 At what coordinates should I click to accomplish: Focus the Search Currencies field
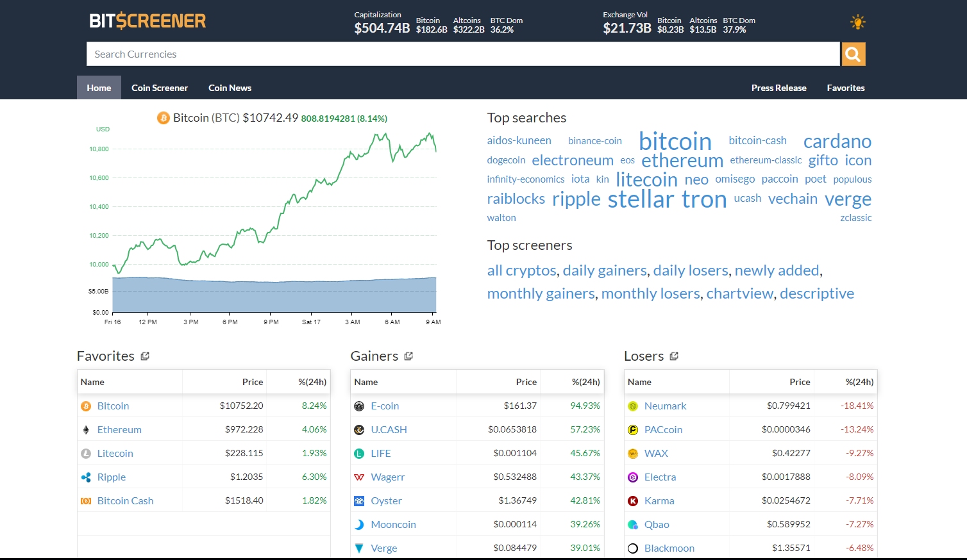tap(463, 54)
